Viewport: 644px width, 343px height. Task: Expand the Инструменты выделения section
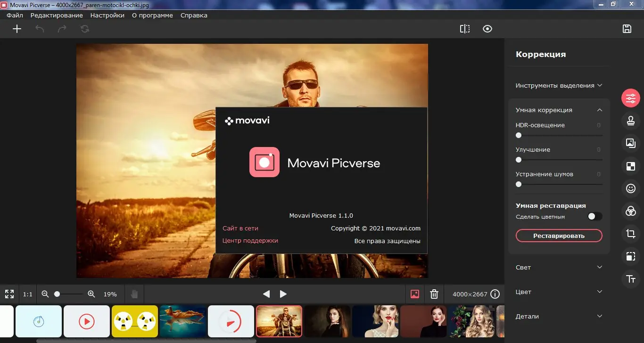coord(559,86)
